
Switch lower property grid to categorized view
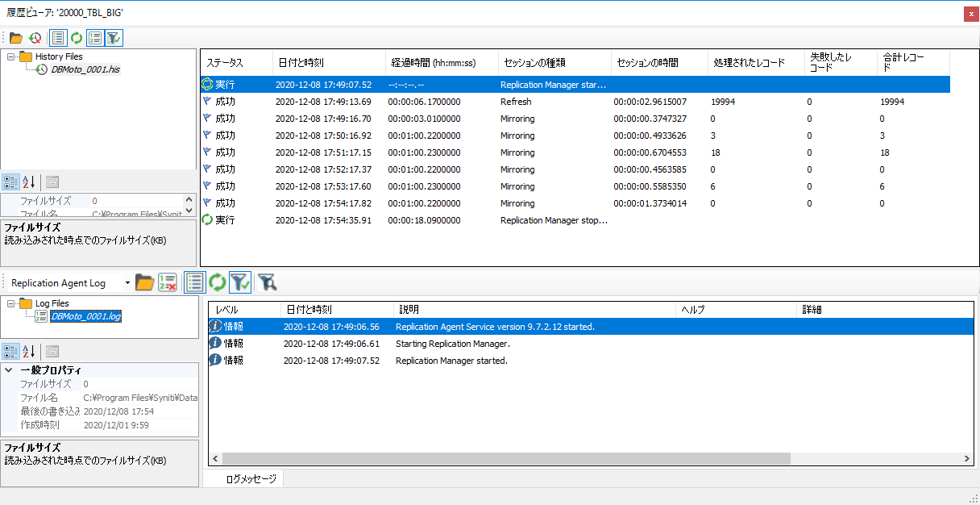pos(10,351)
